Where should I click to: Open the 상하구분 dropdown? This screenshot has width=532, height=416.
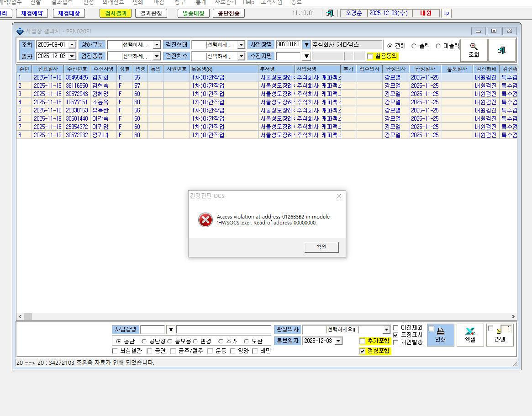tap(157, 45)
